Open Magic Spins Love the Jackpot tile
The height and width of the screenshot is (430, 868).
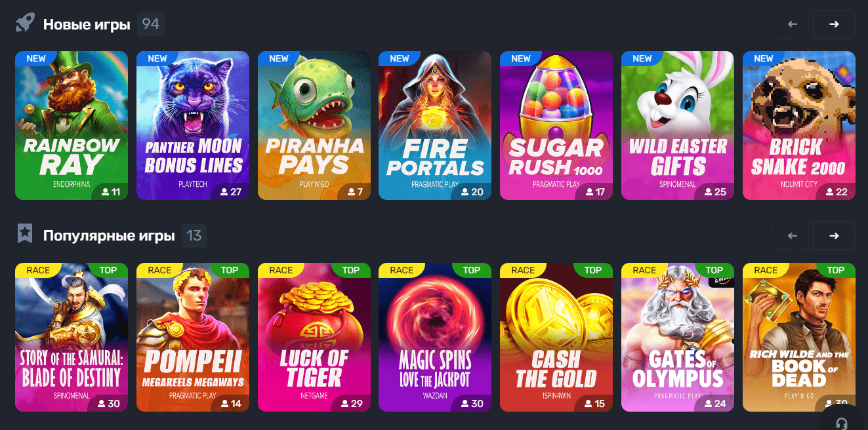[435, 337]
